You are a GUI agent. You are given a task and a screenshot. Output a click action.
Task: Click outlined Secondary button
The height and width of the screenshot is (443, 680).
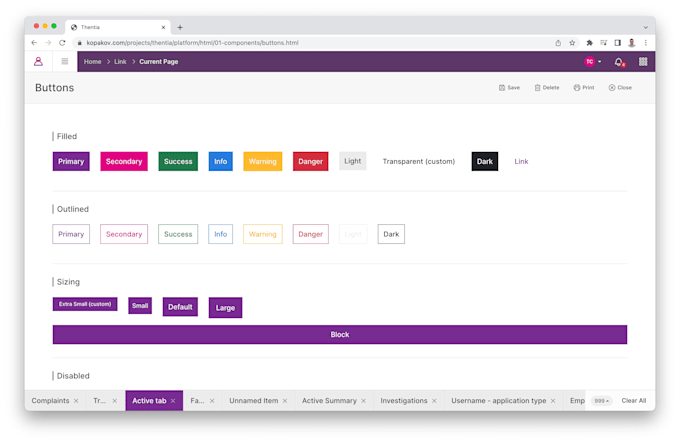(124, 234)
